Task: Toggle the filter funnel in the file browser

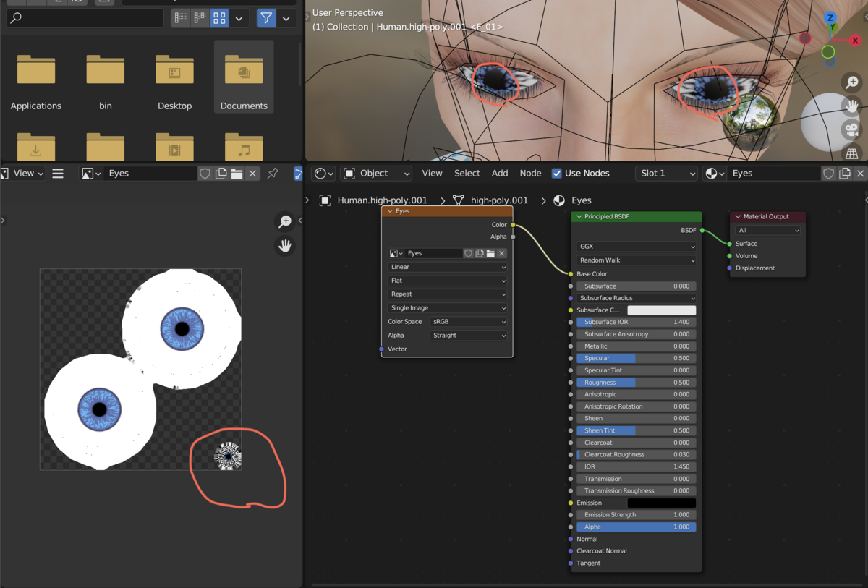Action: pyautogui.click(x=266, y=18)
